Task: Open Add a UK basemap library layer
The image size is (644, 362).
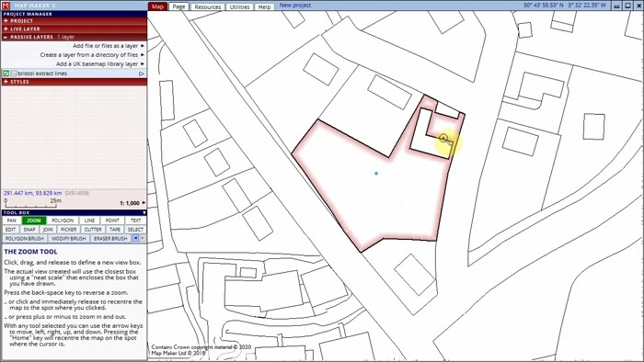Action: [100, 64]
